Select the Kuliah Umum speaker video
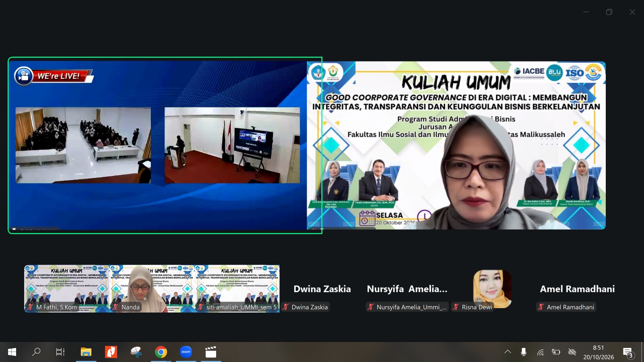 click(456, 145)
